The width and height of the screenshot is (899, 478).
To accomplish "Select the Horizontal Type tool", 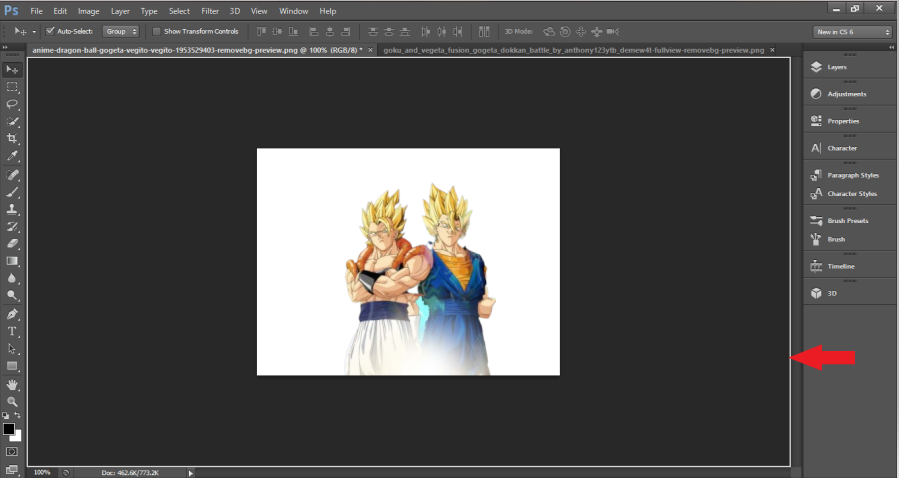I will tap(12, 331).
